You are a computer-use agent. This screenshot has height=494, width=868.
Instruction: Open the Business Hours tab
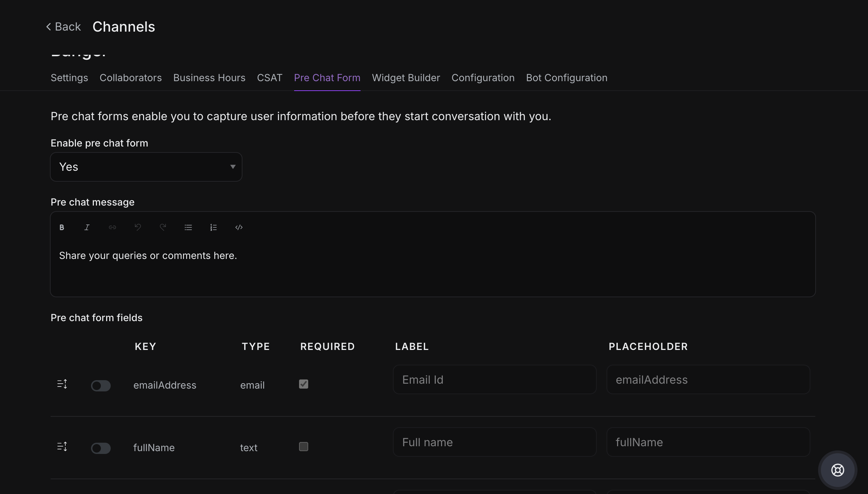tap(209, 78)
